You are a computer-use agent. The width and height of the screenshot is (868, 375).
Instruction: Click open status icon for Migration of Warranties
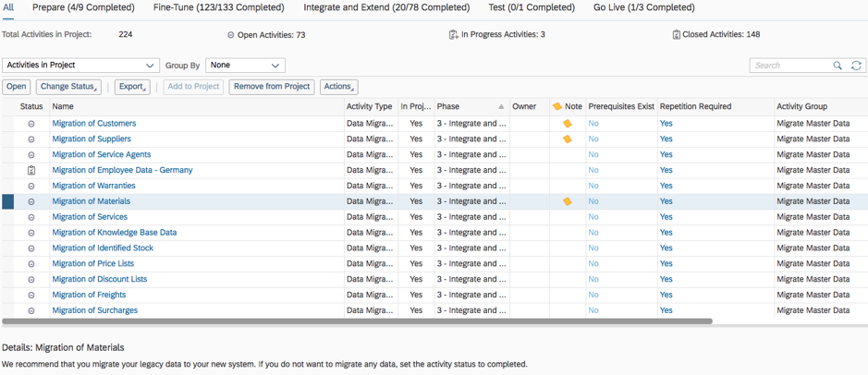31,186
